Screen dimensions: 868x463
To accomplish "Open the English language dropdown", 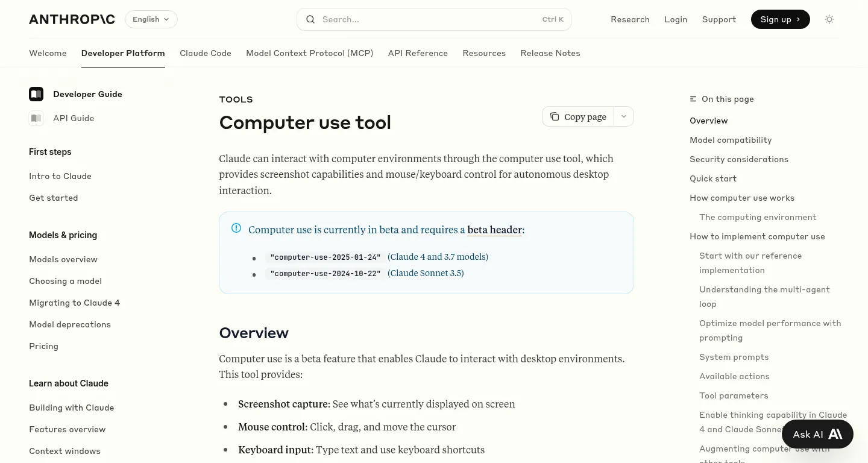I will click(x=151, y=19).
